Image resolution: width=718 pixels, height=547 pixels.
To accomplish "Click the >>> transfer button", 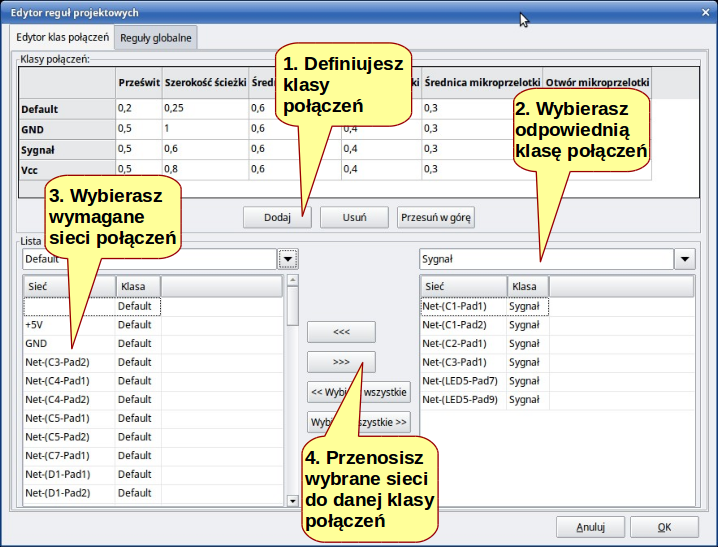I will [341, 362].
